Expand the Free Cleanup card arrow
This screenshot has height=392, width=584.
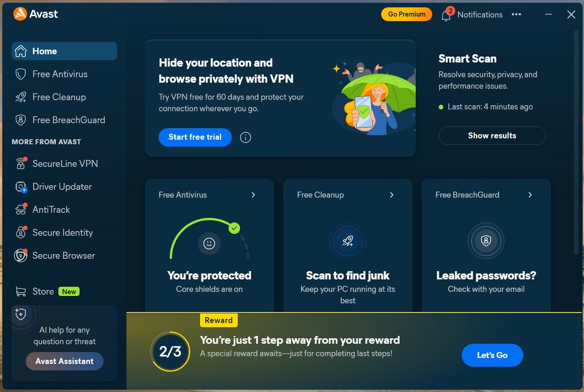[x=391, y=195]
